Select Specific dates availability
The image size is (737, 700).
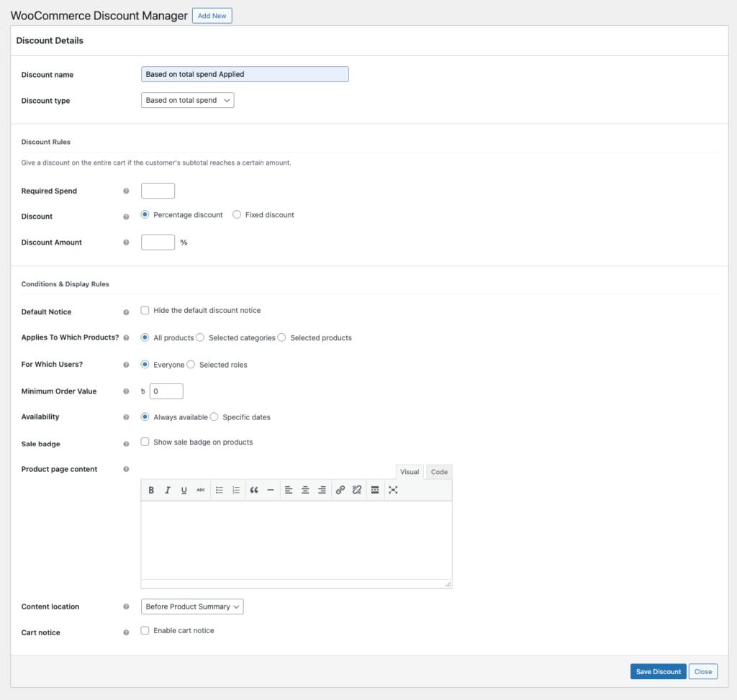tap(214, 417)
